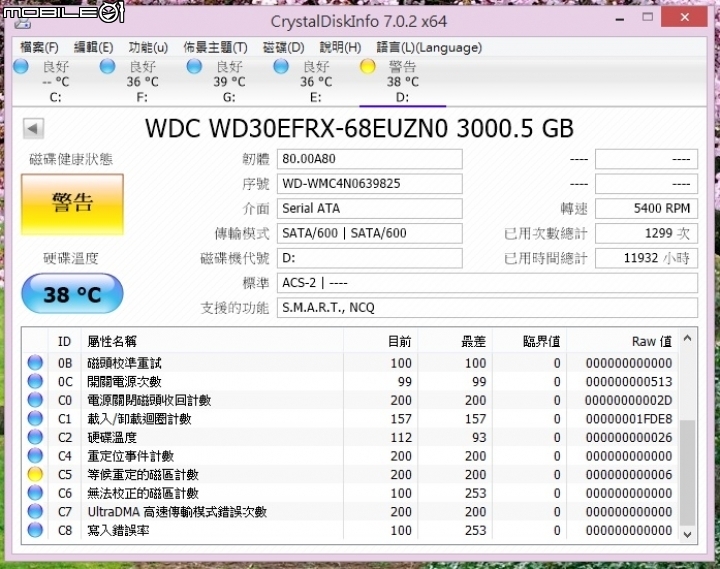Close the CrystalDiskInfo window
The width and height of the screenshot is (720, 569).
(685, 17)
